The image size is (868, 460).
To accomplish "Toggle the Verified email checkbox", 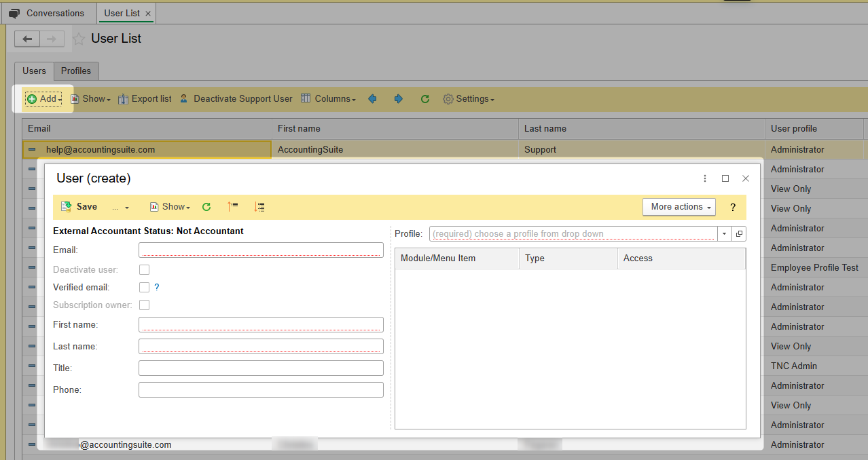I will [144, 288].
